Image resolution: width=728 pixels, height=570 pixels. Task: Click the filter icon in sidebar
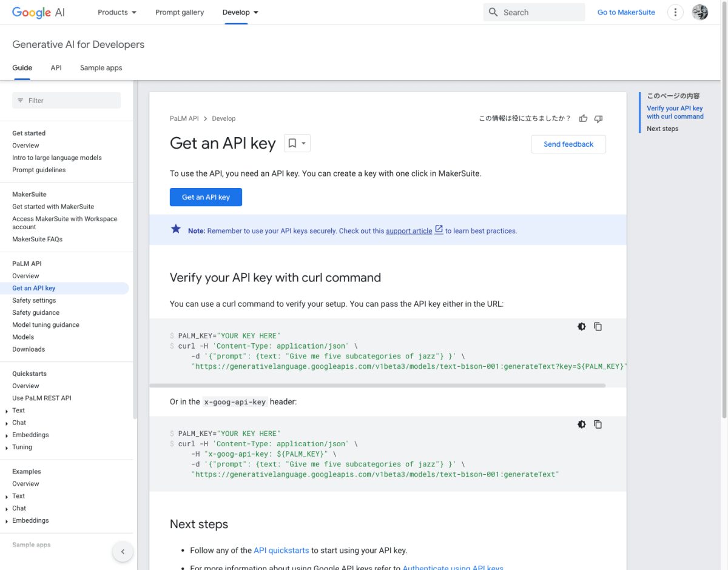(21, 101)
